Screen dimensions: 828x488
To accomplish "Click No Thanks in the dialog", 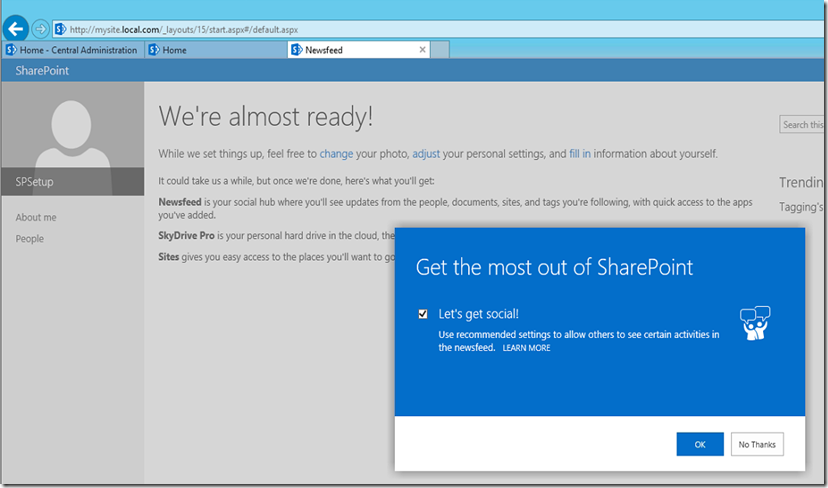I will 757,444.
